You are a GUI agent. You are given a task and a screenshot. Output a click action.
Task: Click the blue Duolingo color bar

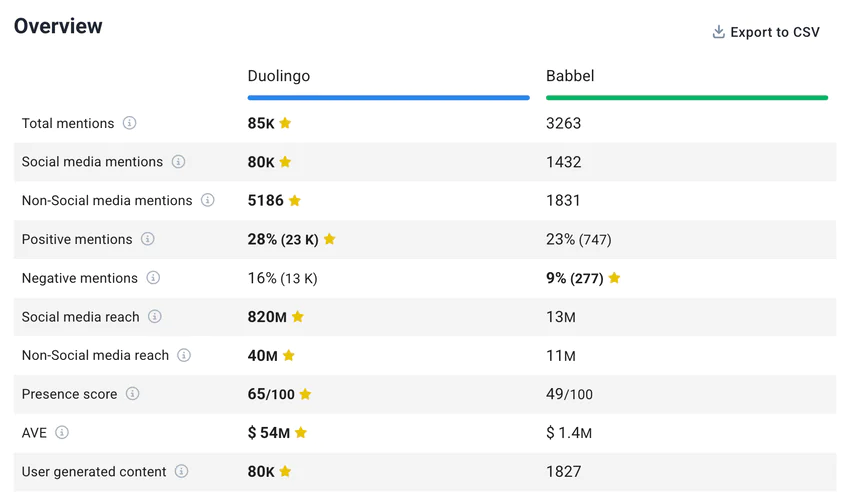point(388,98)
